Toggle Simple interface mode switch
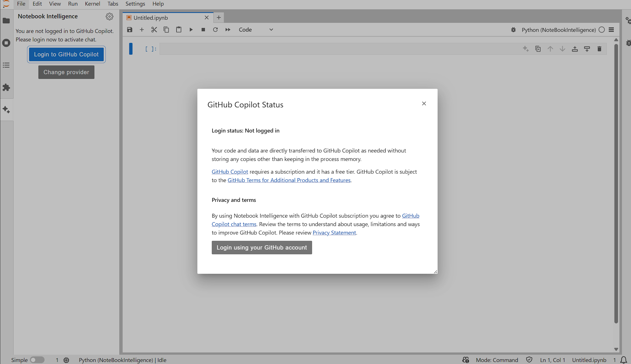631x364 pixels. 37,360
